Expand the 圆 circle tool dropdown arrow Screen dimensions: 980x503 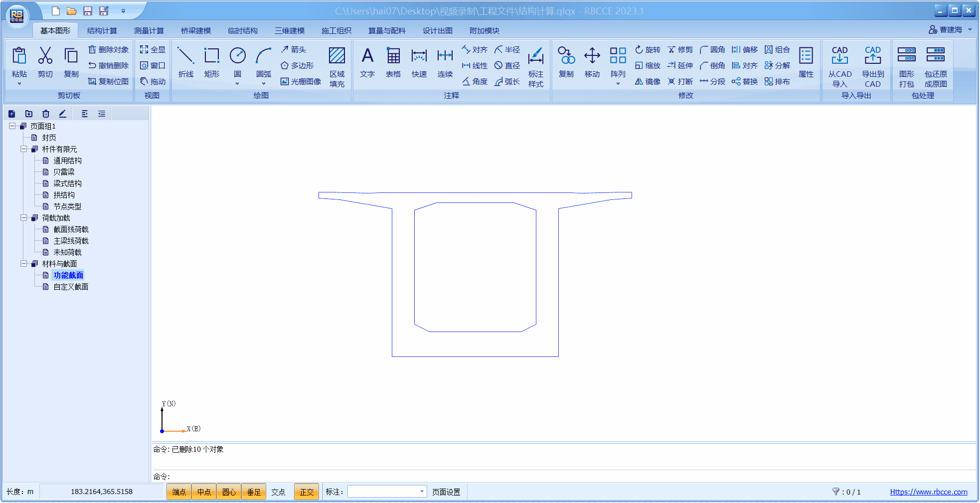tap(237, 84)
